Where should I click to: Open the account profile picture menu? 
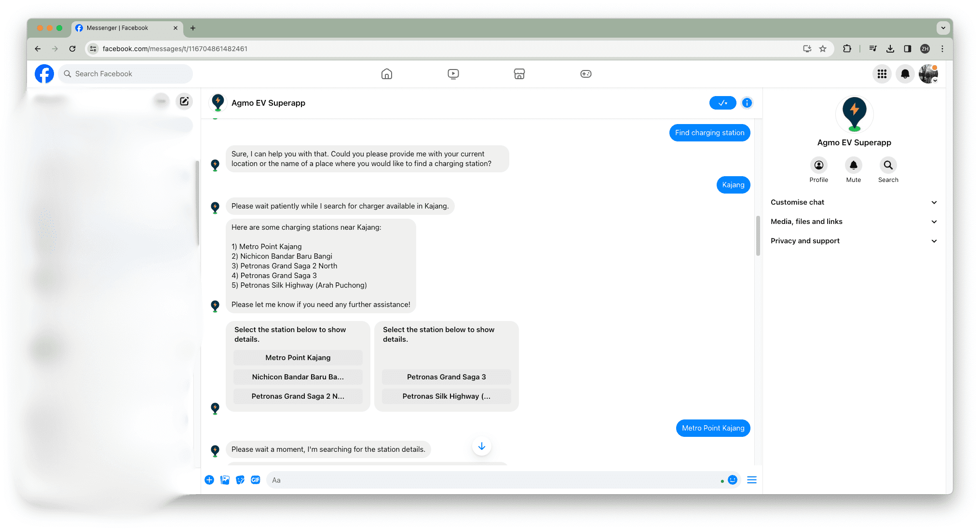[928, 74]
